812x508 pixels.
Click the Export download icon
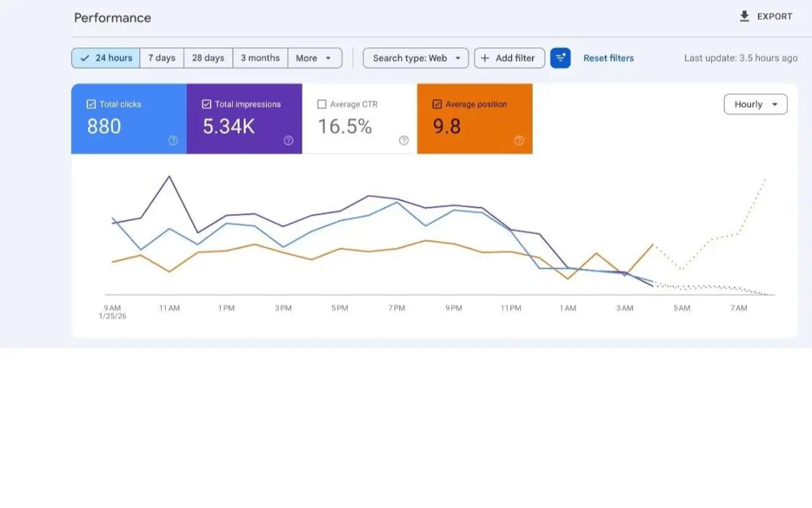point(746,16)
